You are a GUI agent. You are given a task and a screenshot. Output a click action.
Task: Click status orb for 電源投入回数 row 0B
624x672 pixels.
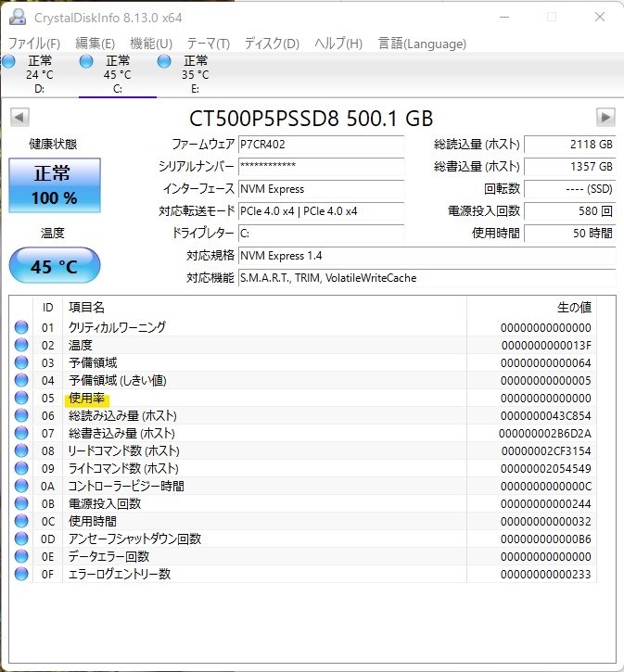click(21, 503)
